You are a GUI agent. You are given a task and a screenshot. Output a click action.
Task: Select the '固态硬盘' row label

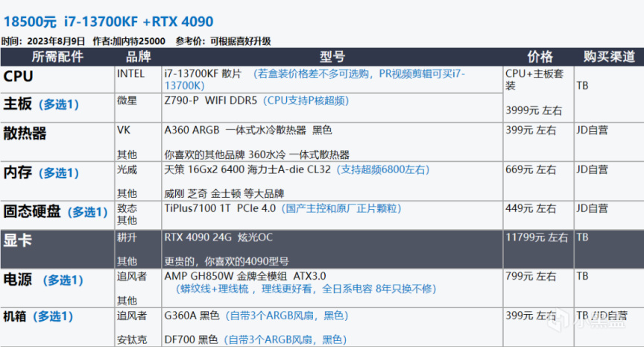[x=32, y=212]
